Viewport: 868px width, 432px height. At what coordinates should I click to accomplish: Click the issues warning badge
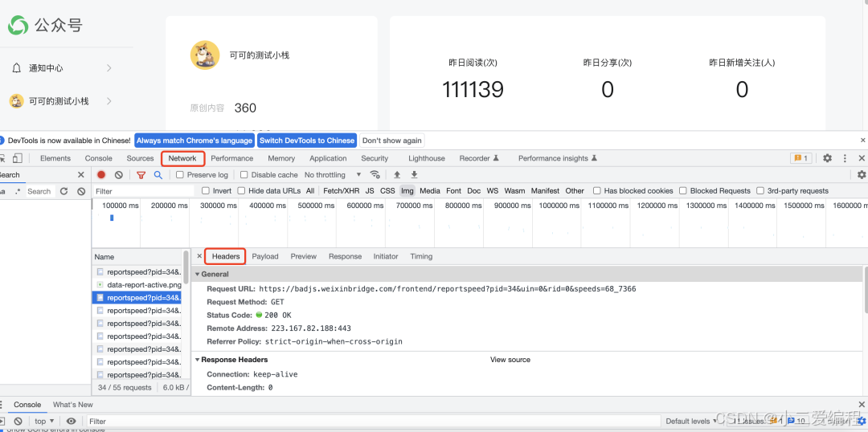801,158
